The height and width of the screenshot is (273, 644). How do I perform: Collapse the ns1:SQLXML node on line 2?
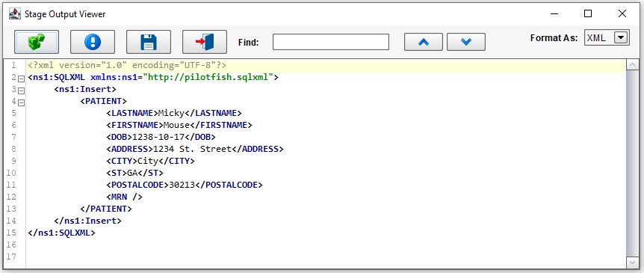(22, 79)
